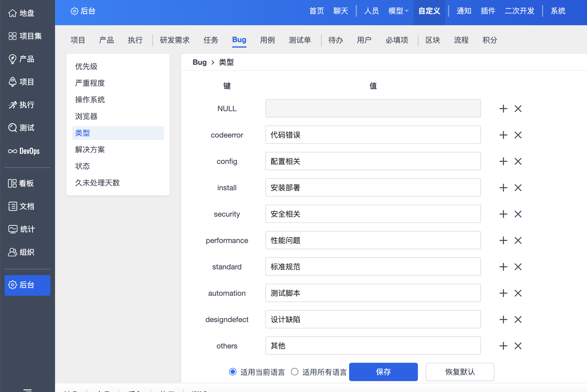587x392 pixels.
Task: Add a row after standard
Action: pyautogui.click(x=503, y=267)
